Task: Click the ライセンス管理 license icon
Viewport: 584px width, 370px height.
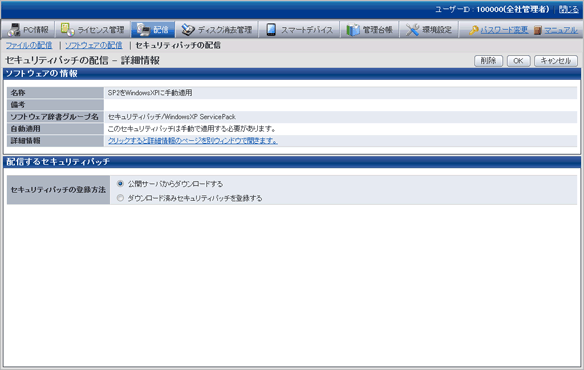Action: point(67,29)
